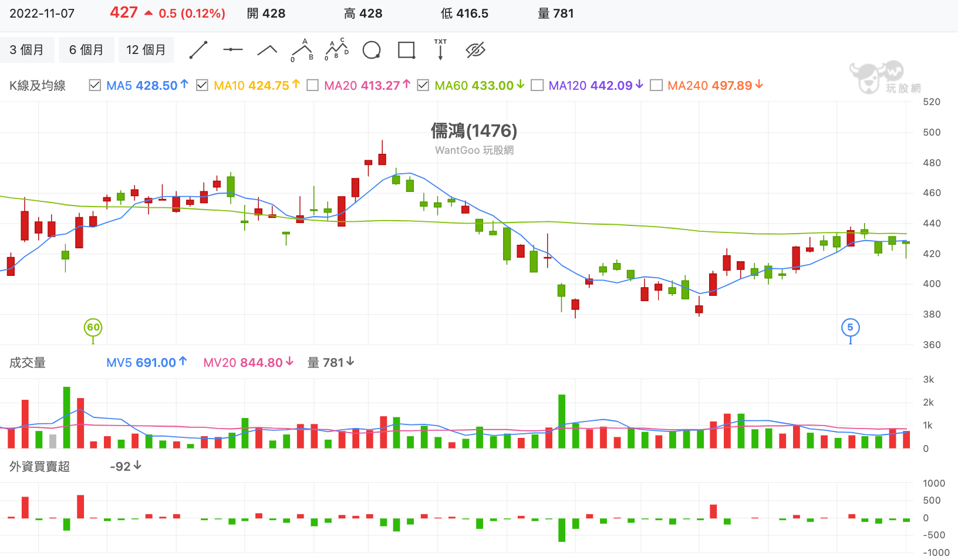Toggle hide drawings eye icon
The height and width of the screenshot is (560, 958).
(475, 50)
